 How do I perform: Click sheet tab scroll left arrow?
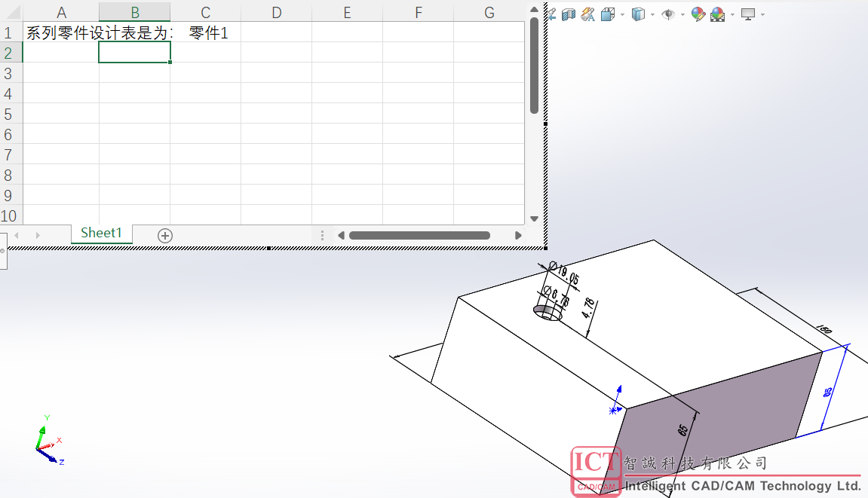click(x=17, y=236)
